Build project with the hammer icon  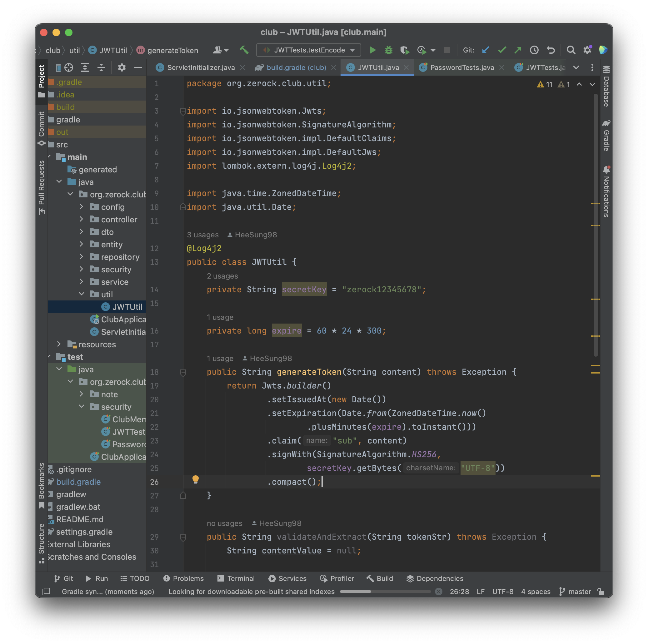tap(244, 50)
